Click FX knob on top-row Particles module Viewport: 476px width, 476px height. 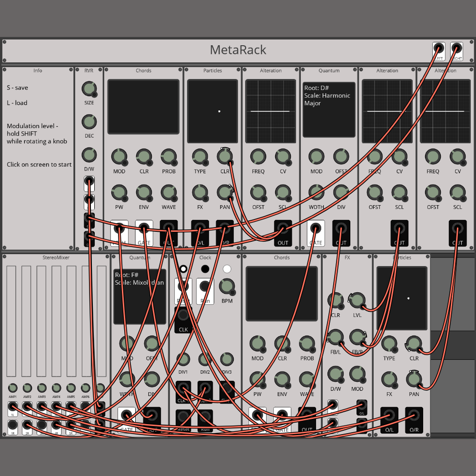coord(200,193)
